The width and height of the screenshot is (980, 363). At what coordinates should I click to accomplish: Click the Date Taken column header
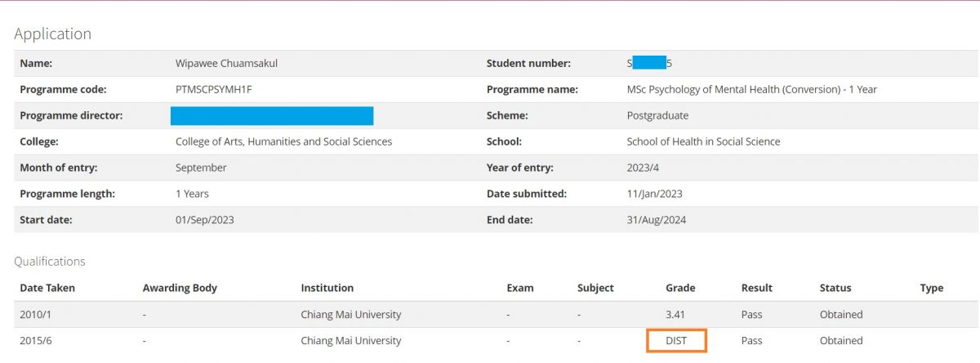point(46,288)
